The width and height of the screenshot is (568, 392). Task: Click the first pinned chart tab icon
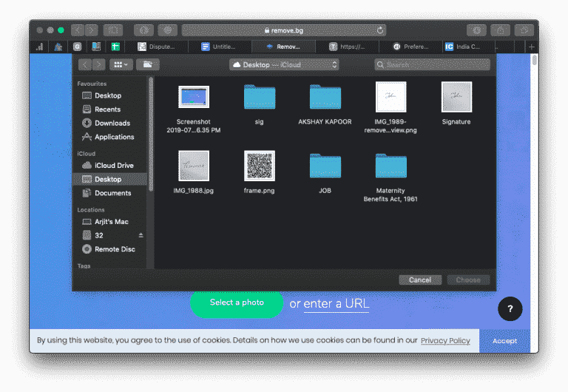pyautogui.click(x=39, y=47)
